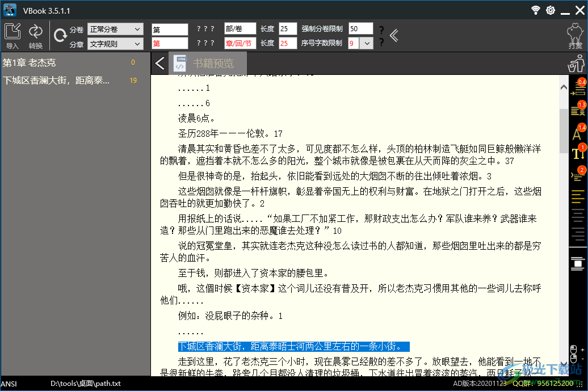Open the 序号字数限制 number dropdown

pos(367,43)
